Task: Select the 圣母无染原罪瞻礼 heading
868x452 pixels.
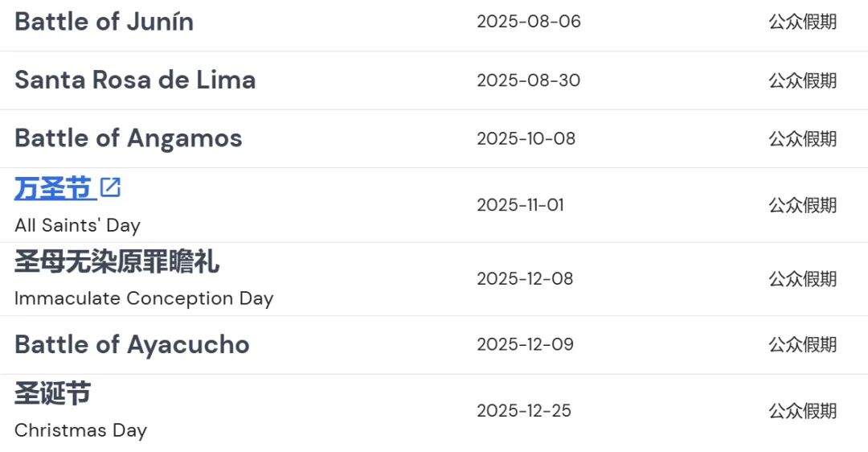Action: pyautogui.click(x=117, y=261)
